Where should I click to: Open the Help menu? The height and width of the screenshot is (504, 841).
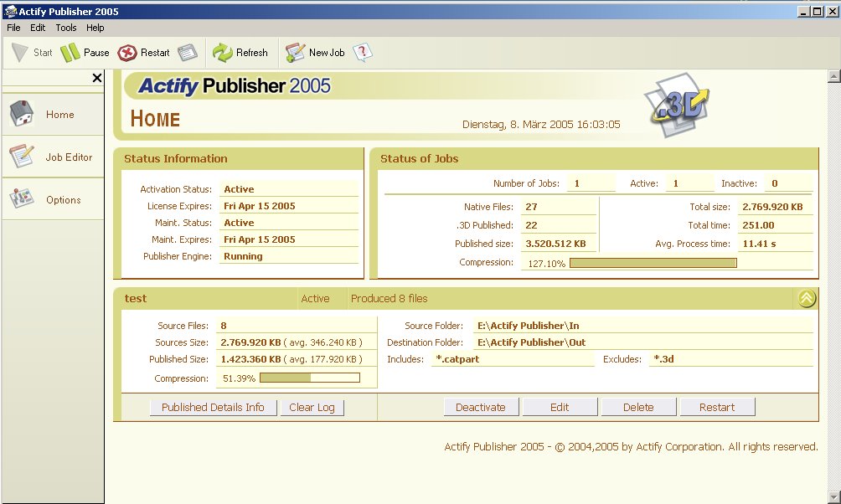[x=95, y=28]
